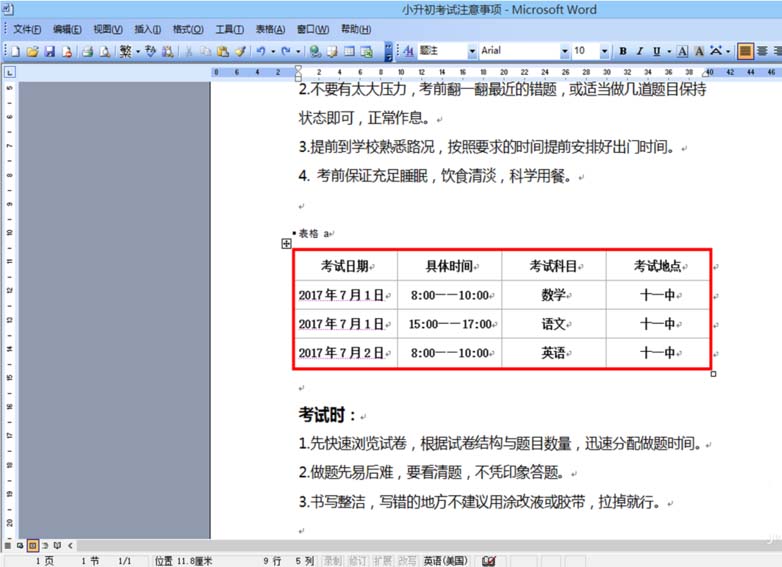Open the style dropdown list

pyautogui.click(x=471, y=51)
